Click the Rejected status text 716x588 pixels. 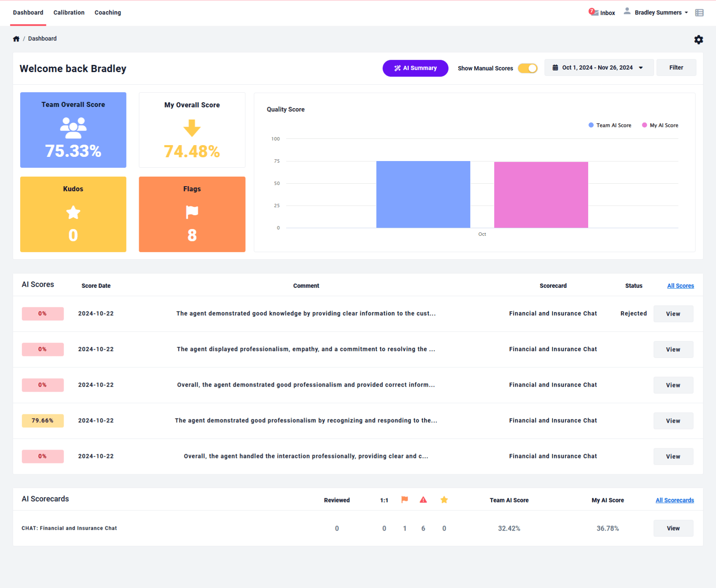pyautogui.click(x=633, y=313)
